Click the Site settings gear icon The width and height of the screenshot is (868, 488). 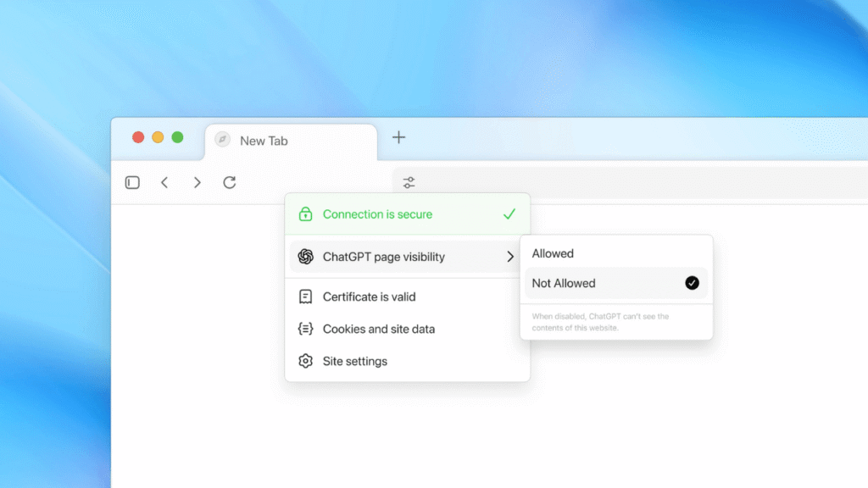point(305,361)
